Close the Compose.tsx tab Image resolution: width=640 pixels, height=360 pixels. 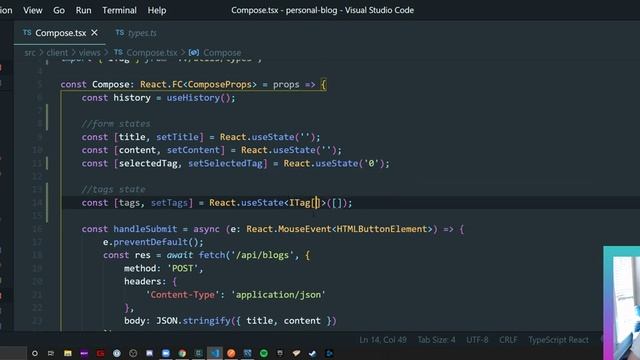click(94, 32)
